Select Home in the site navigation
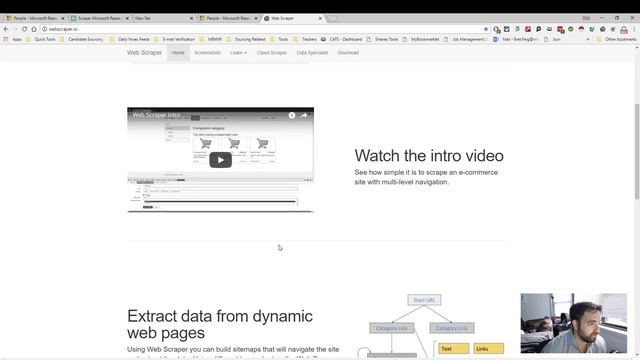 pos(178,53)
